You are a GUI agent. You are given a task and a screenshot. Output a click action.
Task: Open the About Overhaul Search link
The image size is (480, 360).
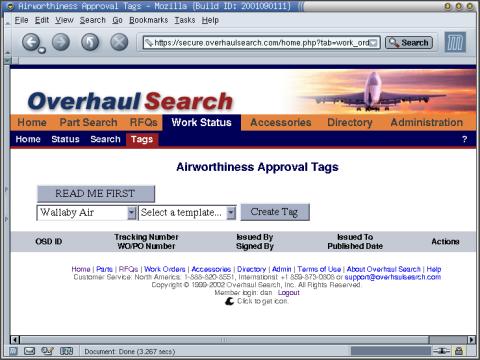[384, 269]
